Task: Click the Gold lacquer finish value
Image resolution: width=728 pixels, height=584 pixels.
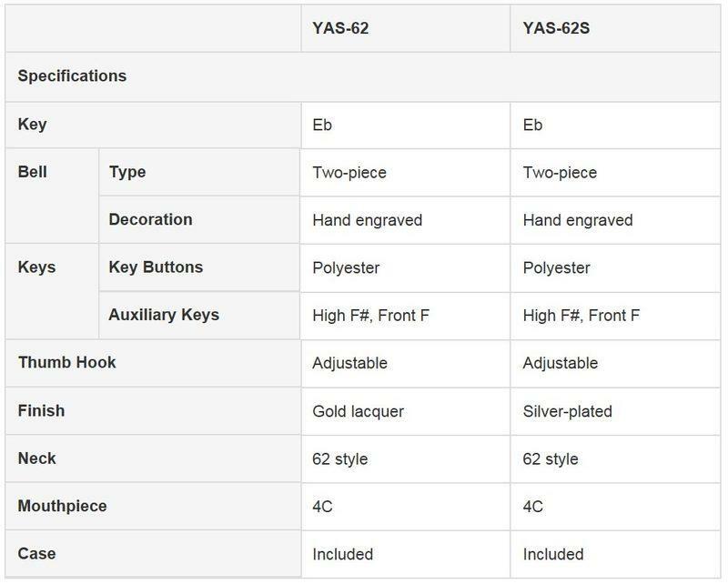Action: tap(358, 411)
